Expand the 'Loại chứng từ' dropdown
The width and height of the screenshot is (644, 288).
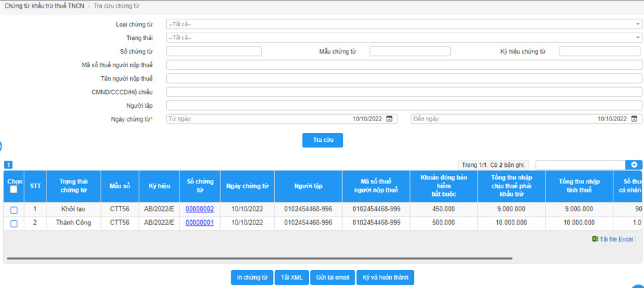click(x=404, y=24)
